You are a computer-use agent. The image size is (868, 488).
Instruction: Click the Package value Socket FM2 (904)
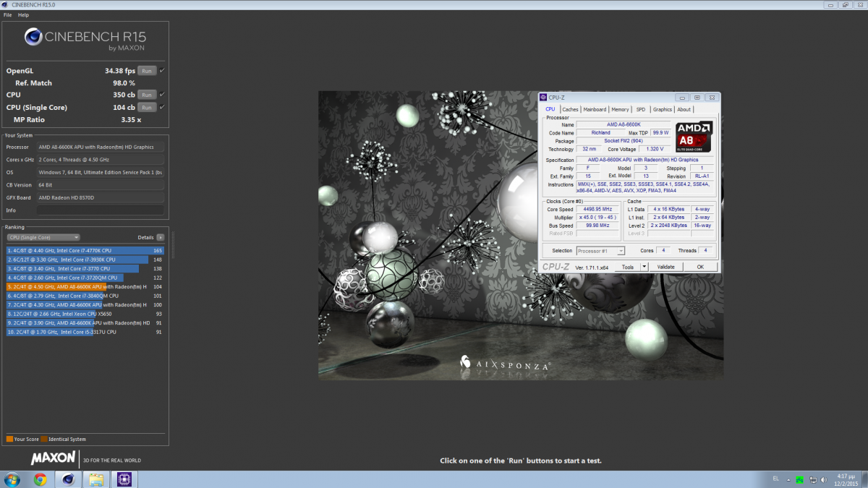(x=624, y=141)
